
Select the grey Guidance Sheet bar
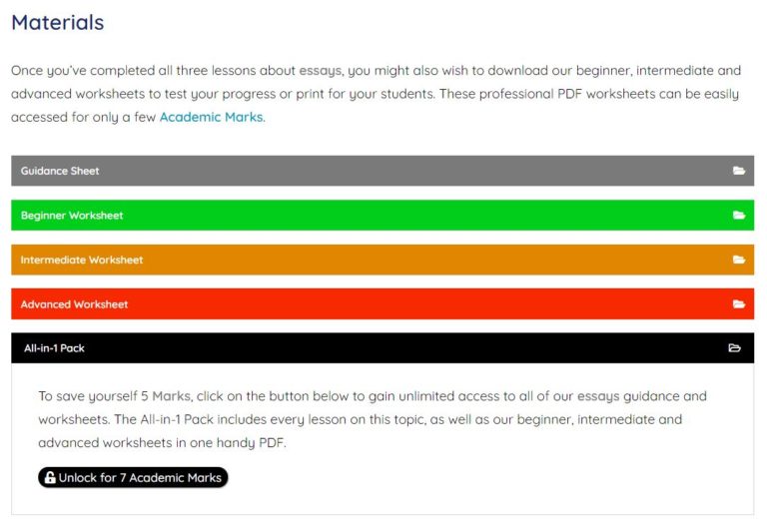(x=383, y=171)
